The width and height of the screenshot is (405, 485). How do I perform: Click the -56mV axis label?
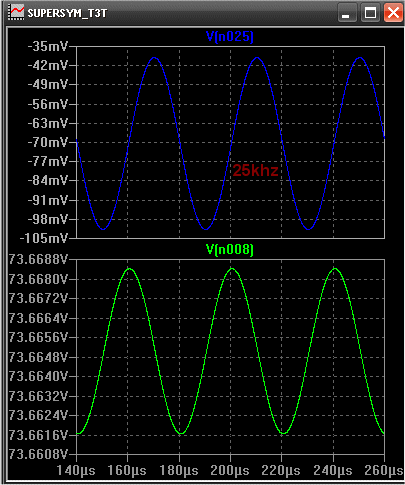click(x=48, y=104)
